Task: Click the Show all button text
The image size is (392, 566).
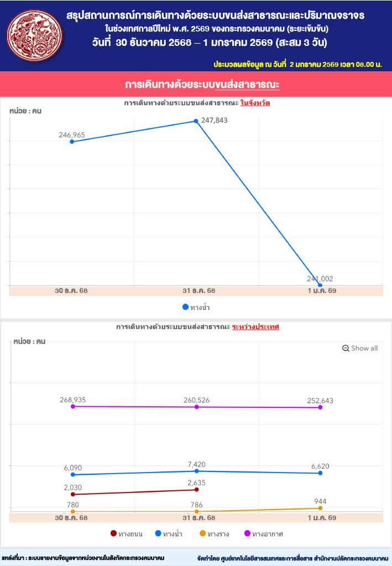Action: (x=364, y=348)
